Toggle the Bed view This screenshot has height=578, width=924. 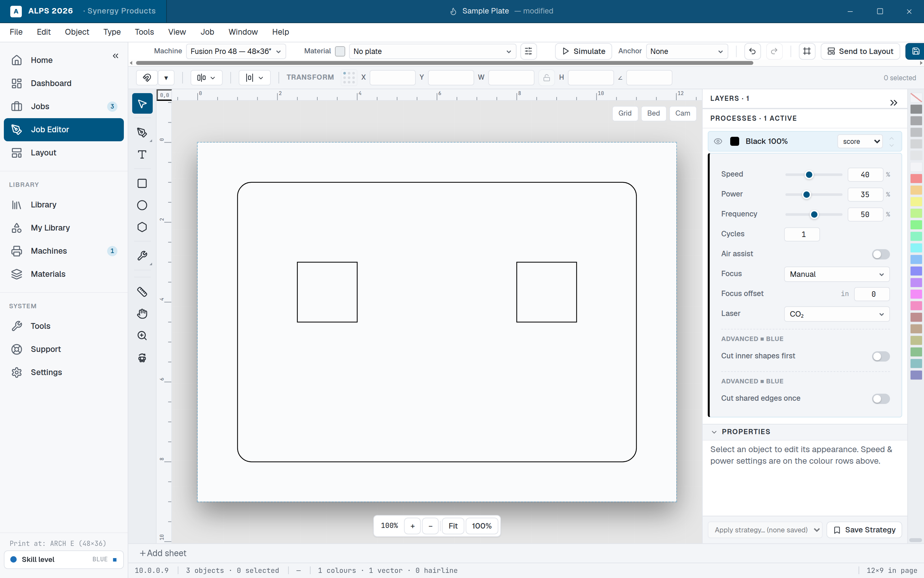[653, 113]
